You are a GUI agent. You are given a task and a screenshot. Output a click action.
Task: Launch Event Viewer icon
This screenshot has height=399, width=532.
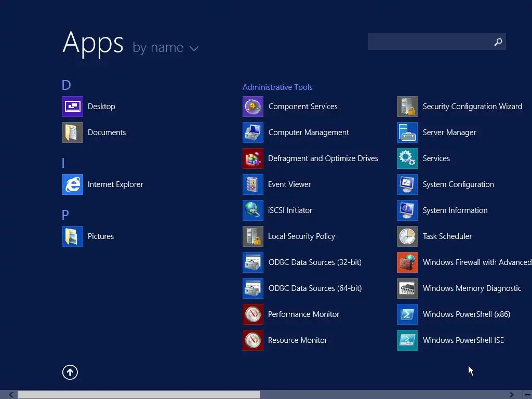tap(253, 184)
